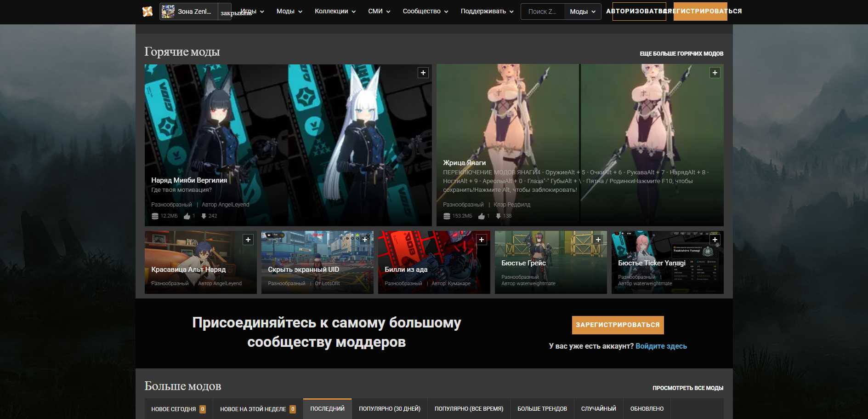Expand the Коллекции menu
Image resolution: width=868 pixels, height=419 pixels.
coord(335,11)
